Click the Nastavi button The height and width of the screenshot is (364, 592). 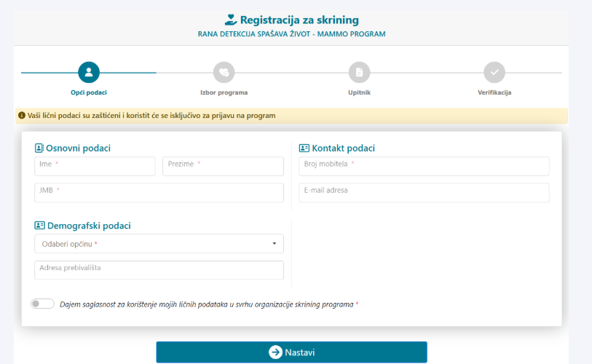(291, 352)
